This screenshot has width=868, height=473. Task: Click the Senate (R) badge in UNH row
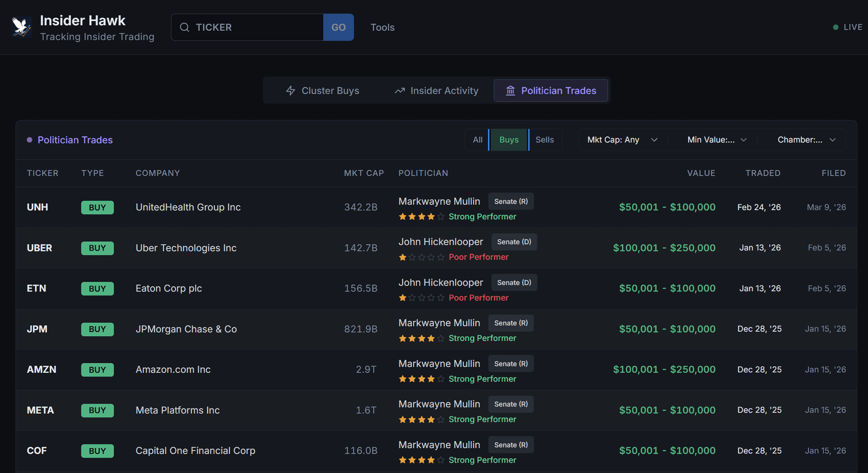511,201
